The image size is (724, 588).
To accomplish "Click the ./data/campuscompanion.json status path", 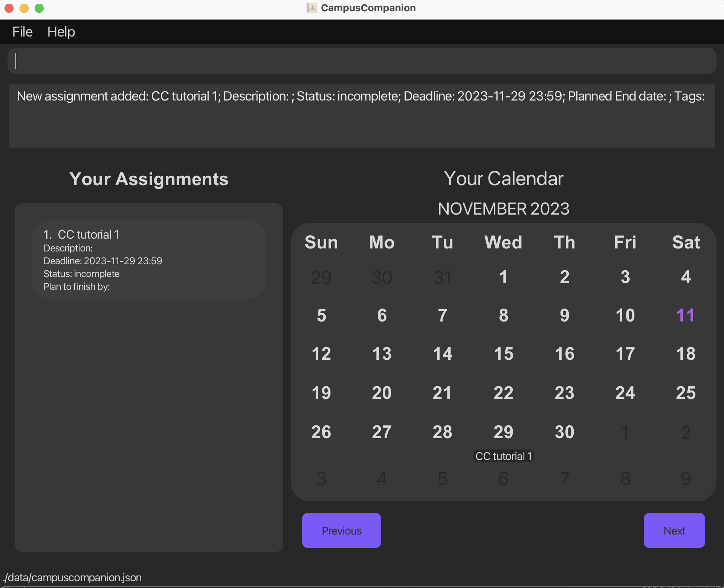I will click(x=72, y=577).
